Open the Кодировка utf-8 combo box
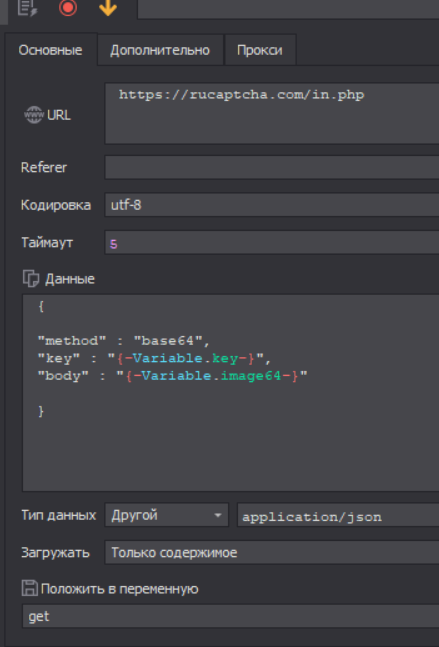This screenshot has height=647, width=439. [x=272, y=205]
